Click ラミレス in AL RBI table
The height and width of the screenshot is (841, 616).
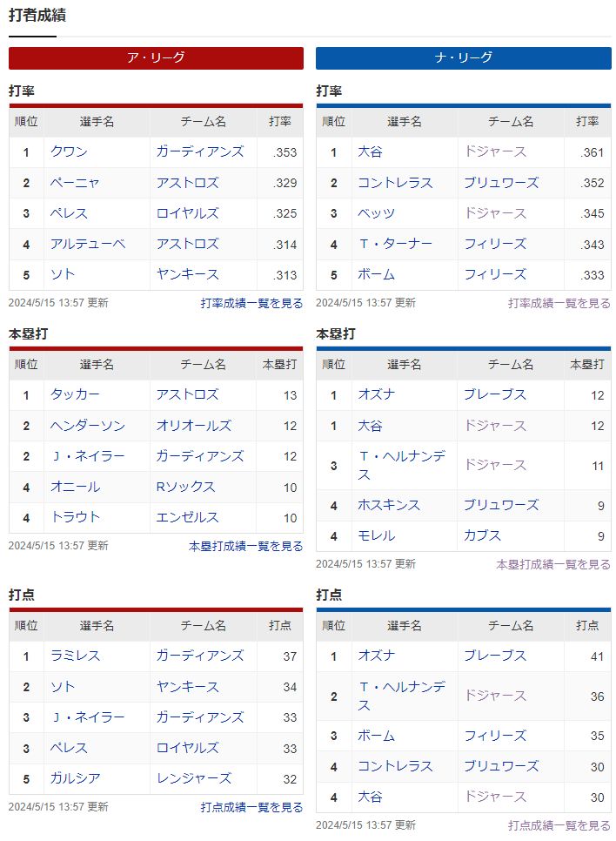(x=75, y=656)
